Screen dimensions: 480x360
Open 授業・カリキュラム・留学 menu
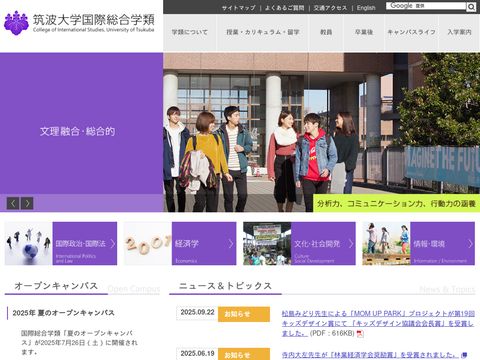pyautogui.click(x=263, y=32)
